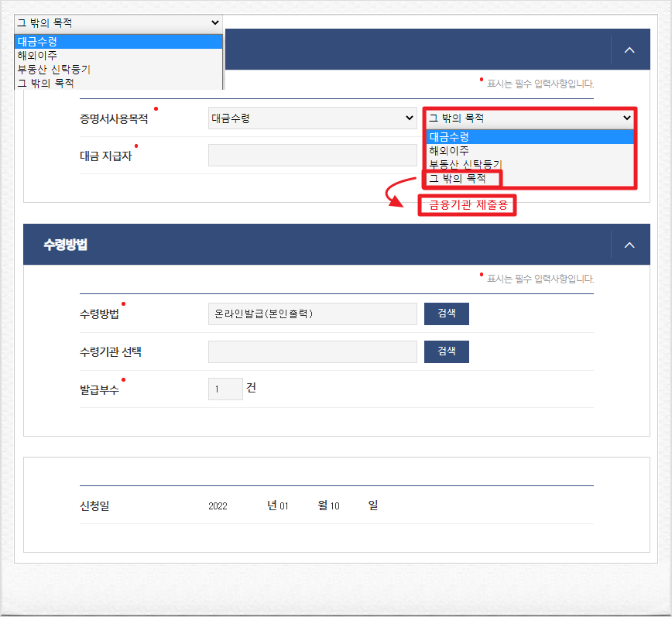Image resolution: width=672 pixels, height=617 pixels.
Task: Click the 대금 지급자 input field
Action: point(313,155)
